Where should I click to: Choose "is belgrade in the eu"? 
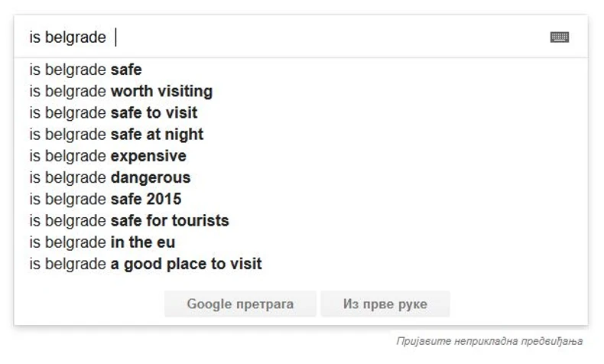102,242
